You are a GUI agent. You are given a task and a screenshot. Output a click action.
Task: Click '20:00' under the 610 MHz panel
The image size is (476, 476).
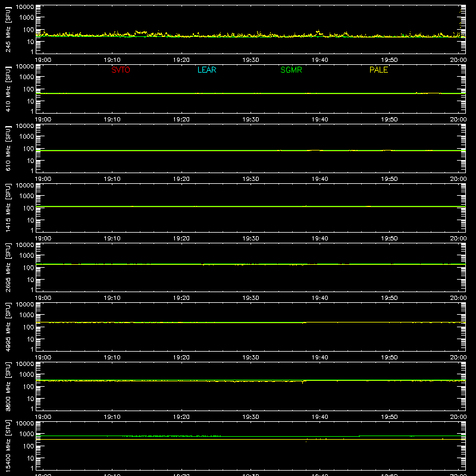coord(458,179)
